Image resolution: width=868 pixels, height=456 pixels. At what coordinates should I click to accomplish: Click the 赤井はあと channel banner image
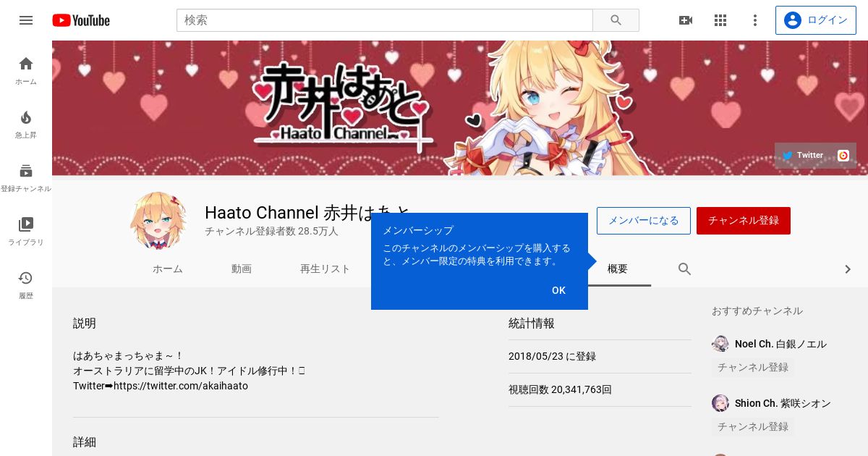click(x=460, y=108)
